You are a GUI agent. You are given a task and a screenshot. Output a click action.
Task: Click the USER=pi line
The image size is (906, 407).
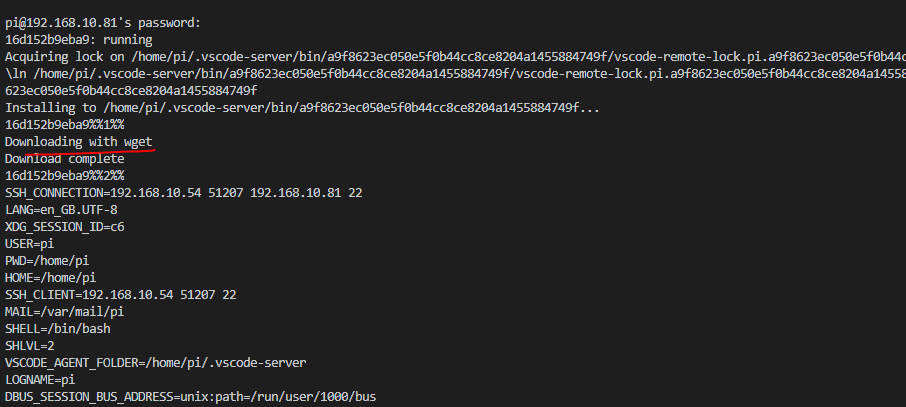[x=28, y=243]
